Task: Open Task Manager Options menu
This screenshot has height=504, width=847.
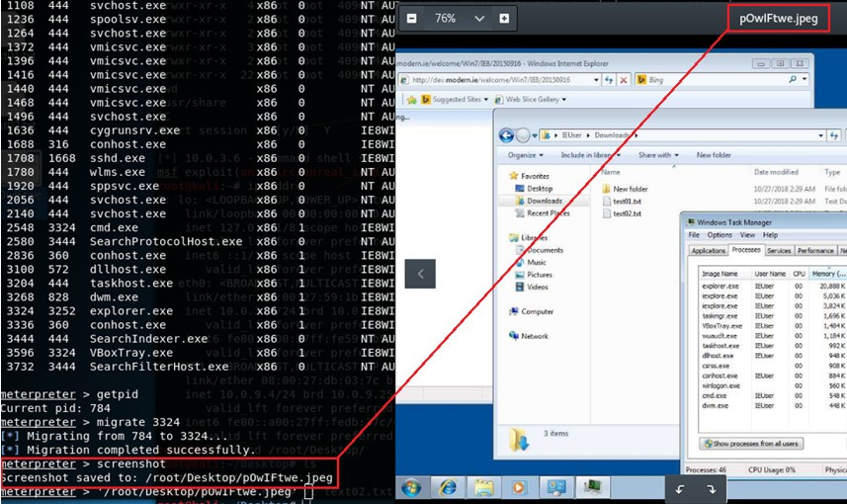Action: [x=719, y=235]
